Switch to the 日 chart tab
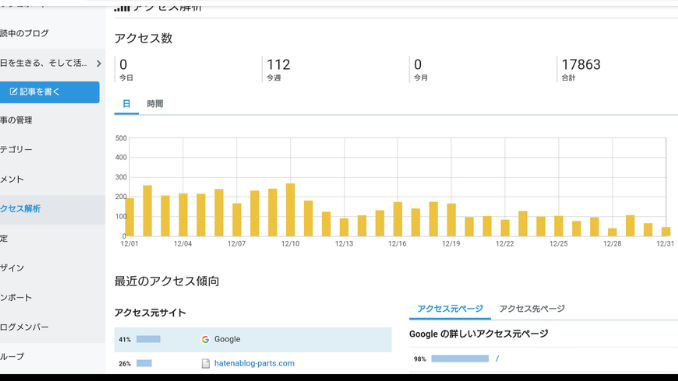Viewport: 678px width, 381px height. point(126,104)
